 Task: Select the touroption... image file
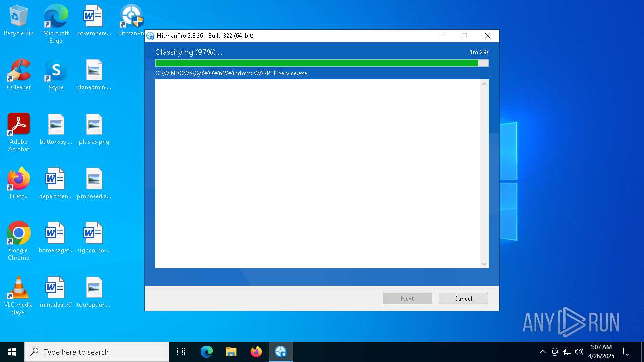coord(94,292)
